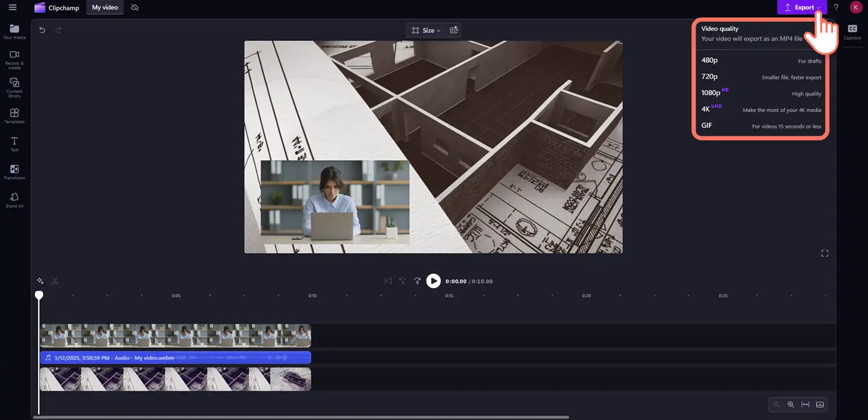Skip to the start of video
Image resolution: width=868 pixels, height=420 pixels.
[x=388, y=281]
